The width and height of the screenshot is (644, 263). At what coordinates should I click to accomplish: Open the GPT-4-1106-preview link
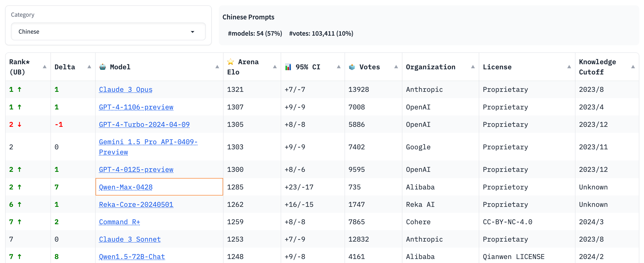(x=136, y=107)
